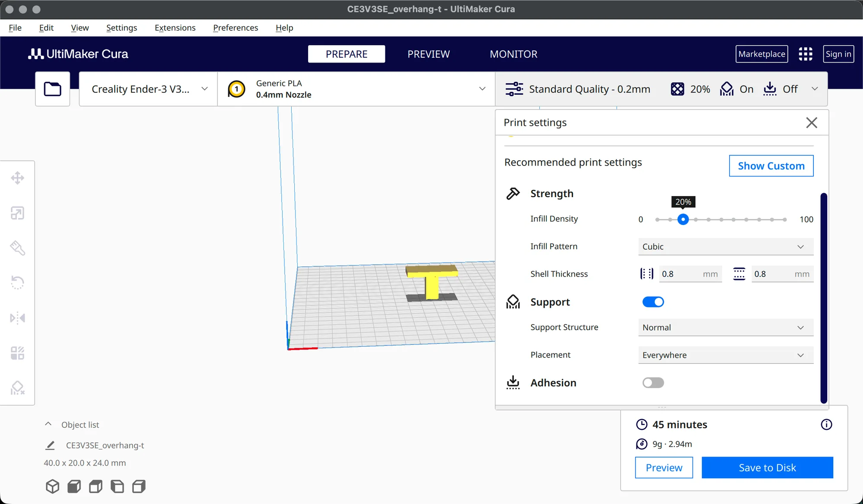The width and height of the screenshot is (863, 504).
Task: Set Infill Density slider to 0
Action: [x=657, y=219]
